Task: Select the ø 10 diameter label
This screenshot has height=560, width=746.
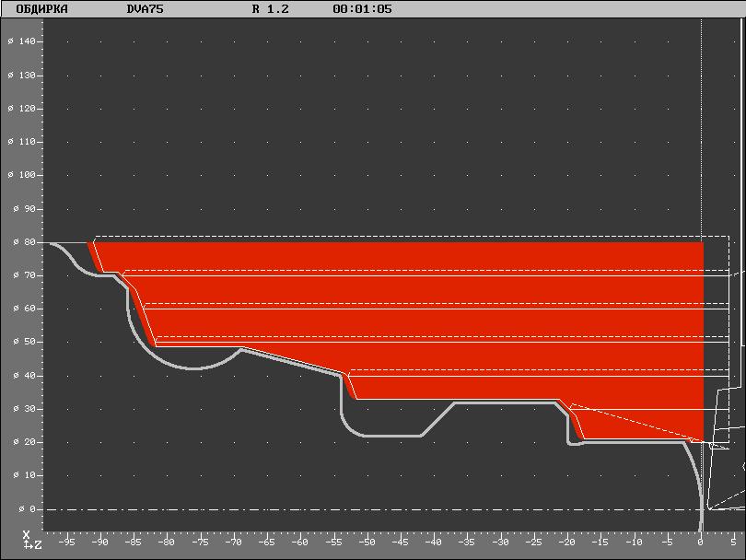Action: 25,475
